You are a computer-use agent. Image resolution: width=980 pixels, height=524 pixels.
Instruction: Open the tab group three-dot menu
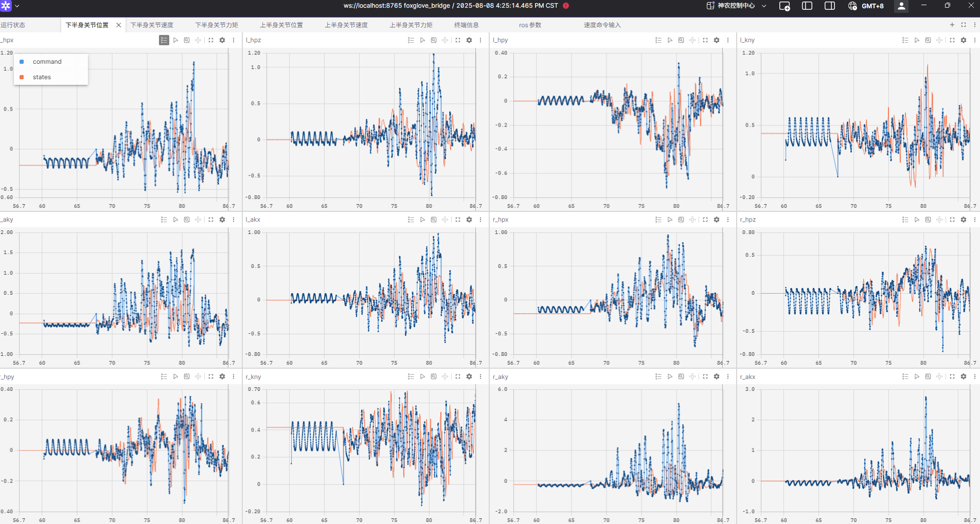click(975, 25)
